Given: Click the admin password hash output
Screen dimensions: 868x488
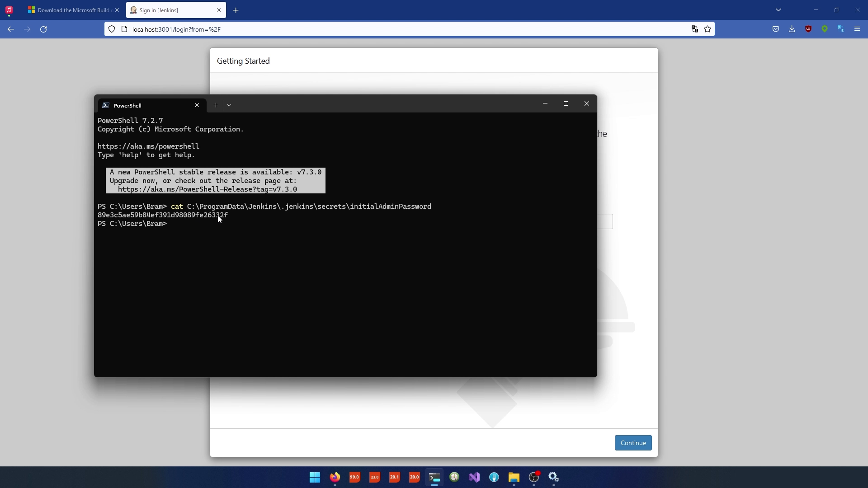Looking at the screenshot, I should coord(163,215).
